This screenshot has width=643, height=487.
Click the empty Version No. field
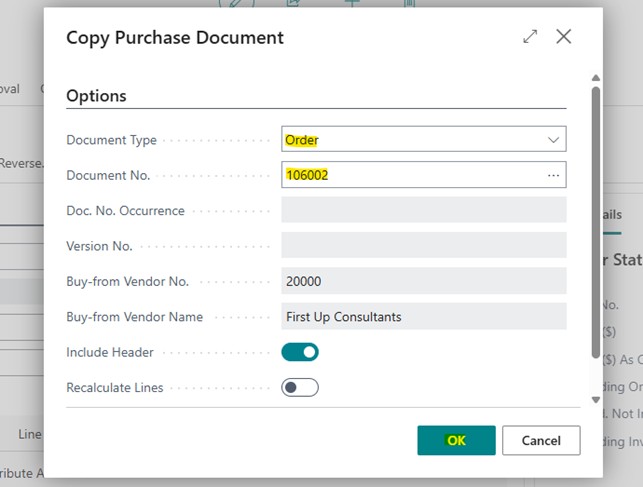tap(424, 245)
